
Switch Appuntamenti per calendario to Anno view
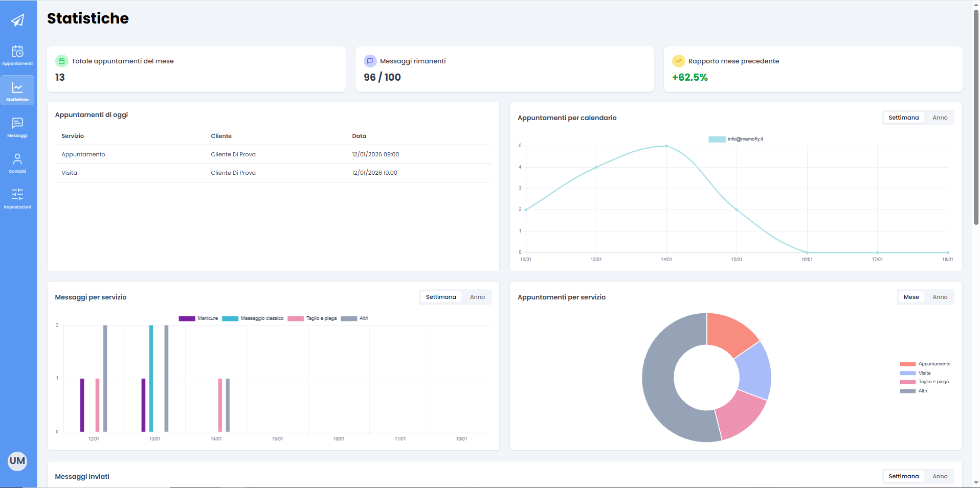click(940, 117)
